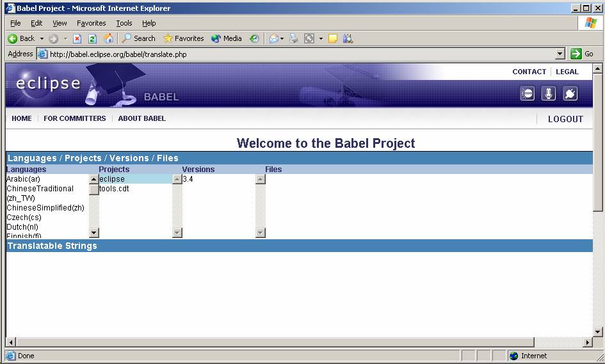Click the plug icon in Babel banner
This screenshot has height=364, width=605.
570,93
